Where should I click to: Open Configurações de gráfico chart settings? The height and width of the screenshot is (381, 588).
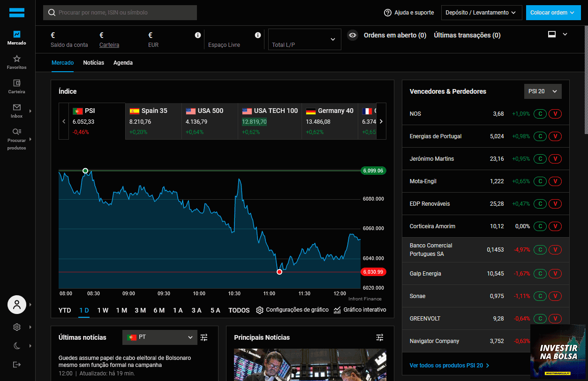pos(293,310)
